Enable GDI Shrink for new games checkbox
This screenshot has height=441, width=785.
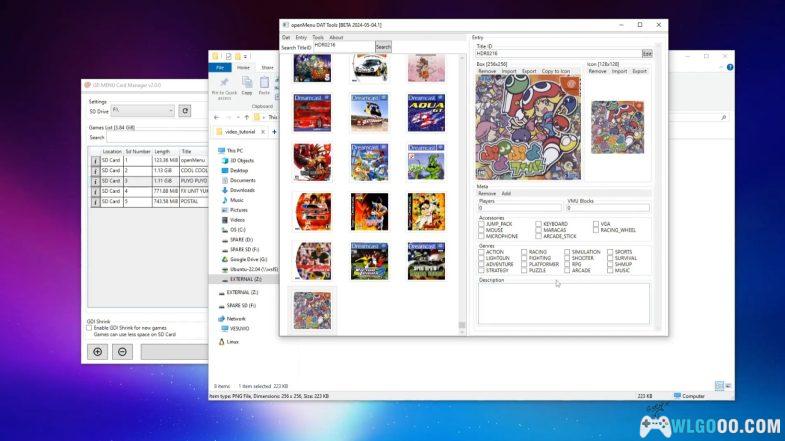point(89,328)
